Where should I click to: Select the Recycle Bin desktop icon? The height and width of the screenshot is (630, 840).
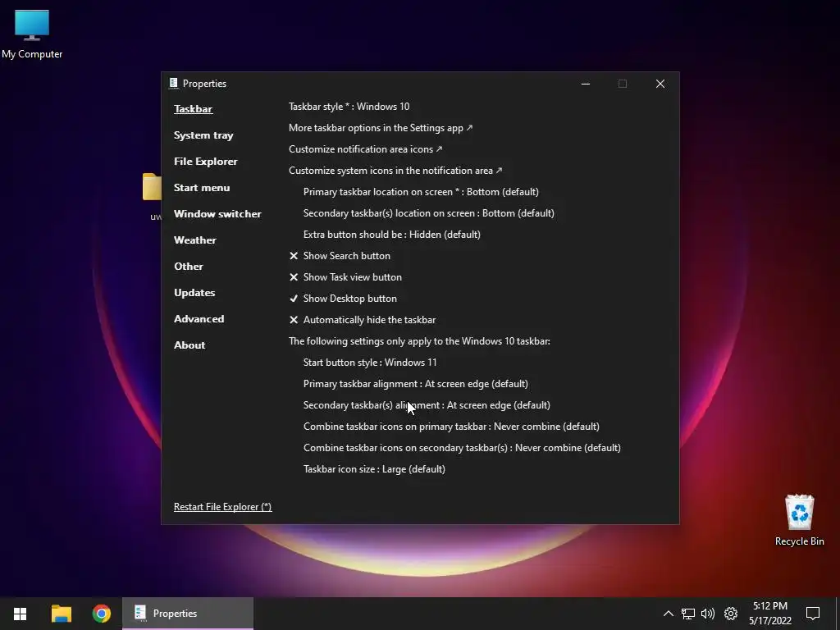coord(799,520)
